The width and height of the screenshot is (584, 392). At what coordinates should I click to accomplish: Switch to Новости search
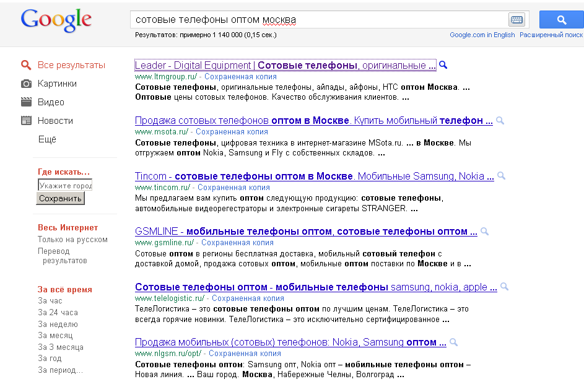[55, 121]
